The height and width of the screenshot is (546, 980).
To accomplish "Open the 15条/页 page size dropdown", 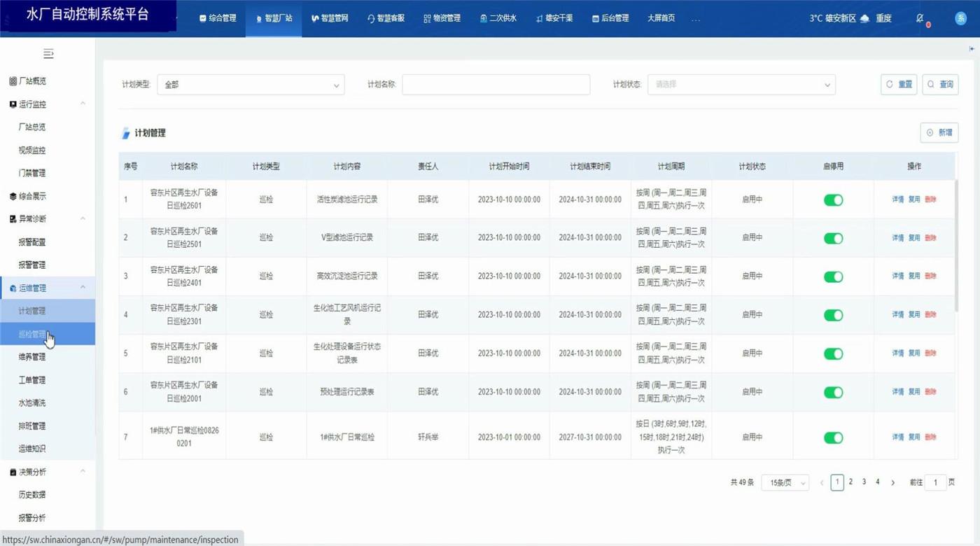I will (x=785, y=483).
